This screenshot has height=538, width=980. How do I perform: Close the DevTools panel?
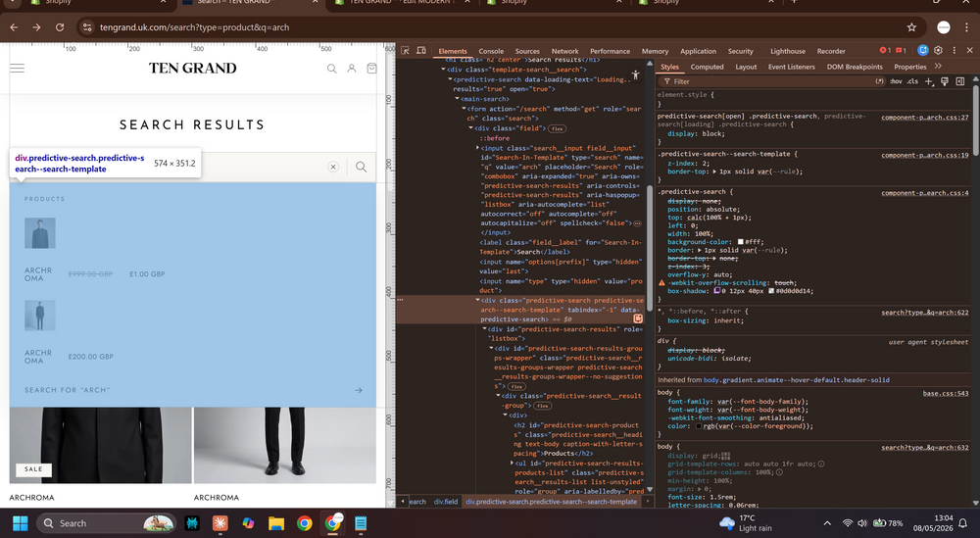tap(970, 51)
